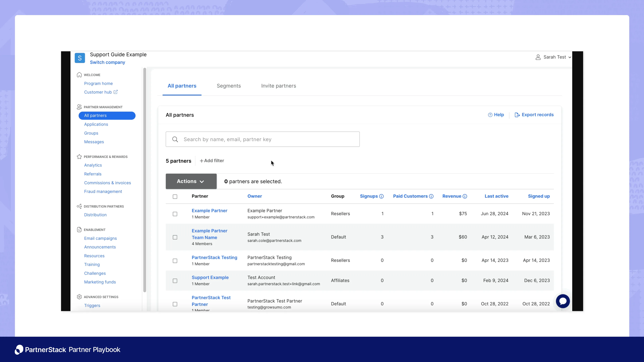The height and width of the screenshot is (362, 644).
Task: Click the Paid Customers info icon
Action: [431, 196]
